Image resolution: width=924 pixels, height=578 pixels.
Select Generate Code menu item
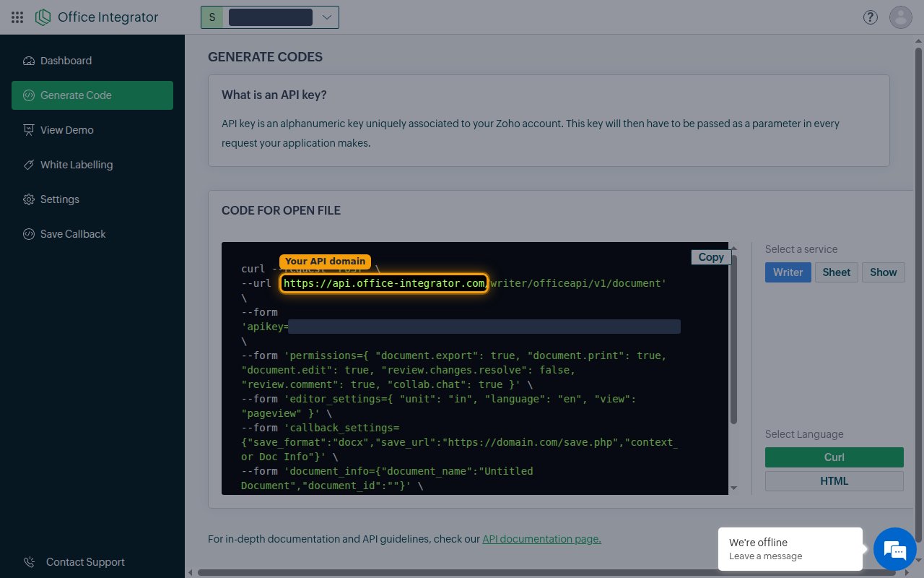tap(92, 95)
